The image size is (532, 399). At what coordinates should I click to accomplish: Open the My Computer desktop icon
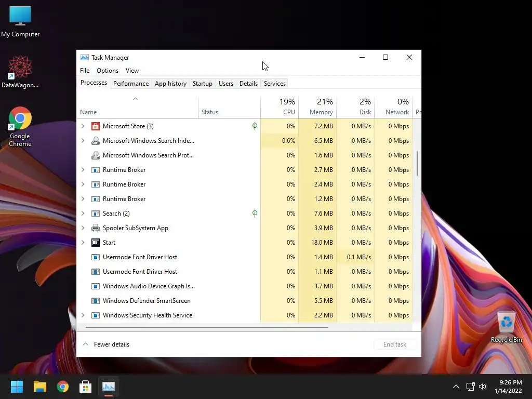point(20,21)
